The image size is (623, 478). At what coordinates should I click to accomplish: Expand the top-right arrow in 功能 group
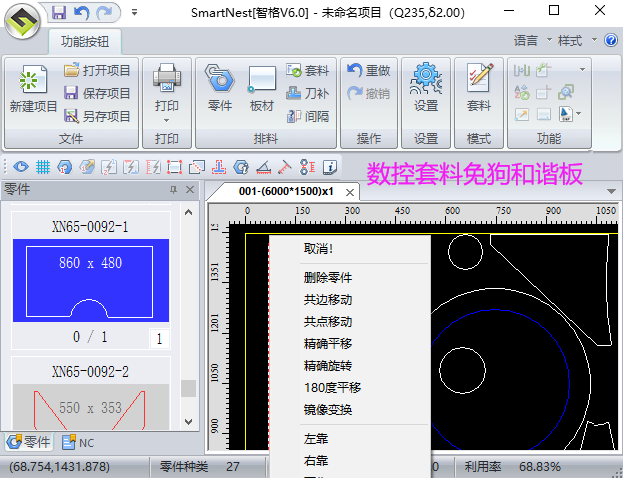coord(582,70)
